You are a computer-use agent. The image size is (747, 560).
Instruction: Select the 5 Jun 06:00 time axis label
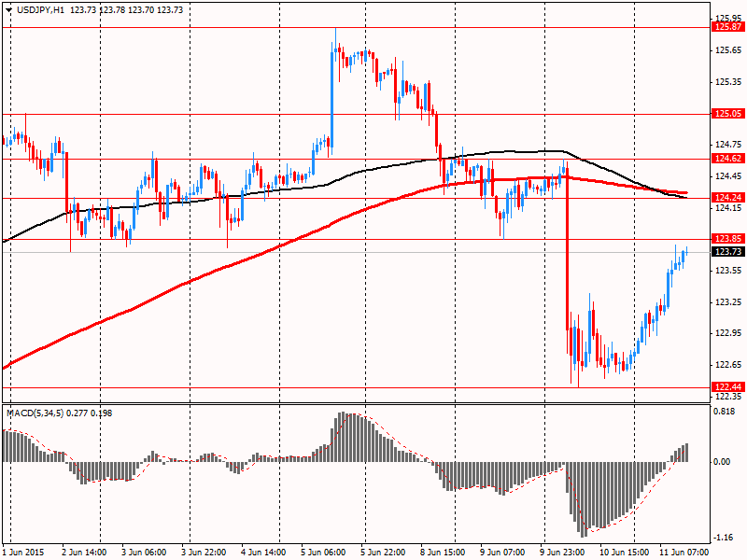click(323, 553)
